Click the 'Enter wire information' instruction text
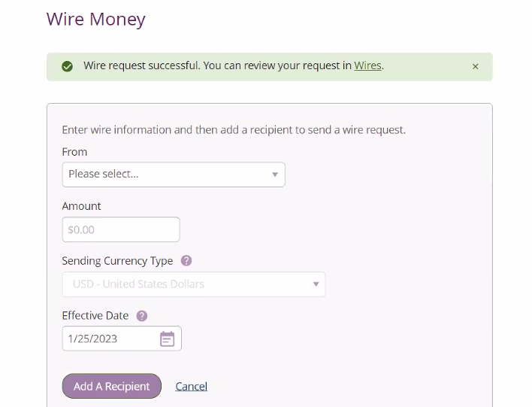 pyautogui.click(x=234, y=130)
